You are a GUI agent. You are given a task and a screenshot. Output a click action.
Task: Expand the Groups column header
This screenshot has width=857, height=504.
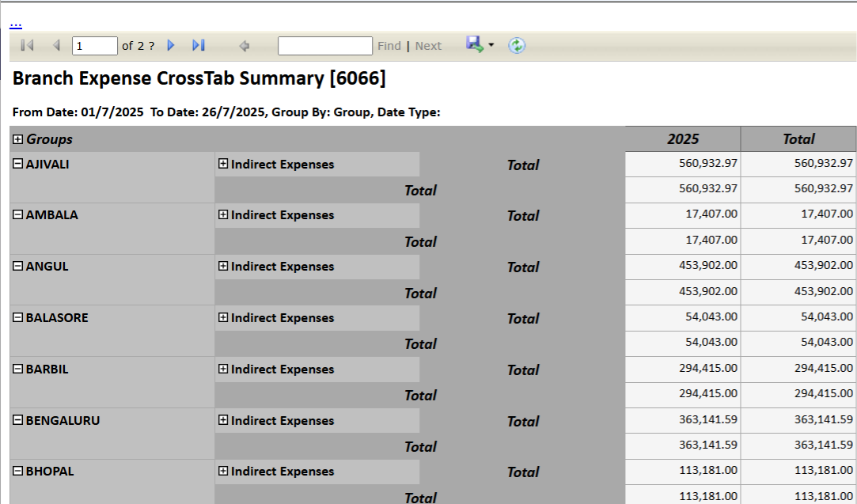click(x=17, y=139)
